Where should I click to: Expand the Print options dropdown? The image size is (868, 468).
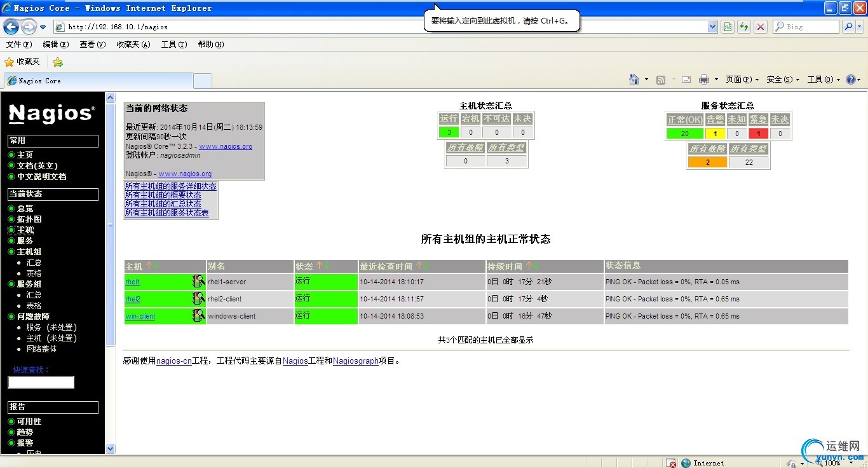pos(716,79)
